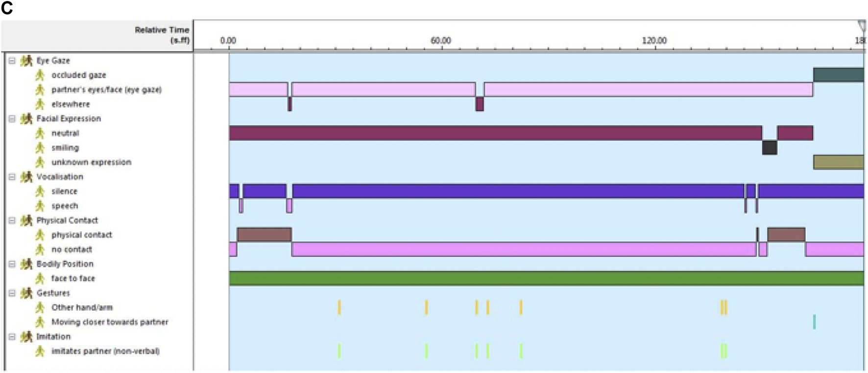Click the icon next to smiling behavior
The image size is (868, 373).
coord(40,148)
